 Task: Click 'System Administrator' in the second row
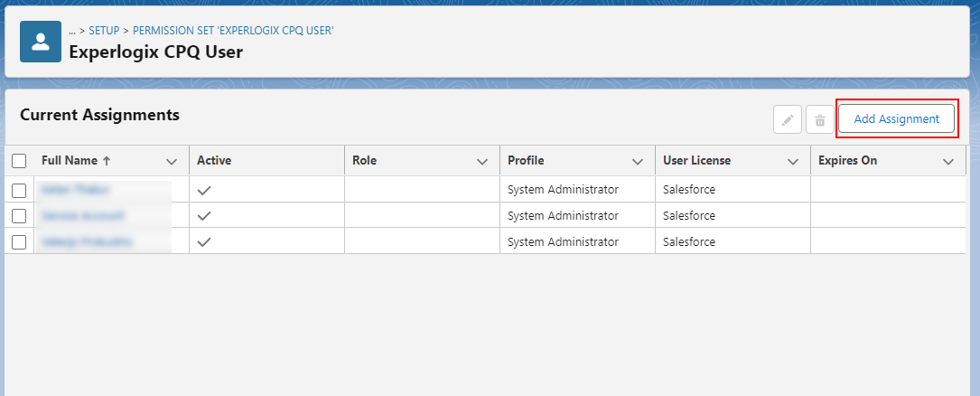(563, 216)
